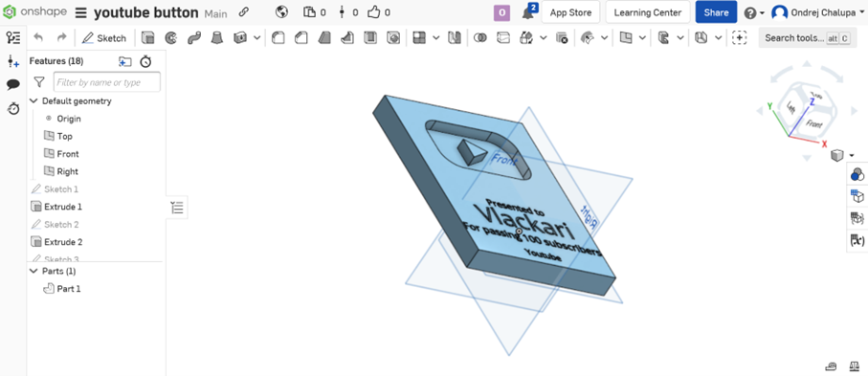Select Extrude 2 in feature list
Screen dimensions: 868x376
point(63,242)
